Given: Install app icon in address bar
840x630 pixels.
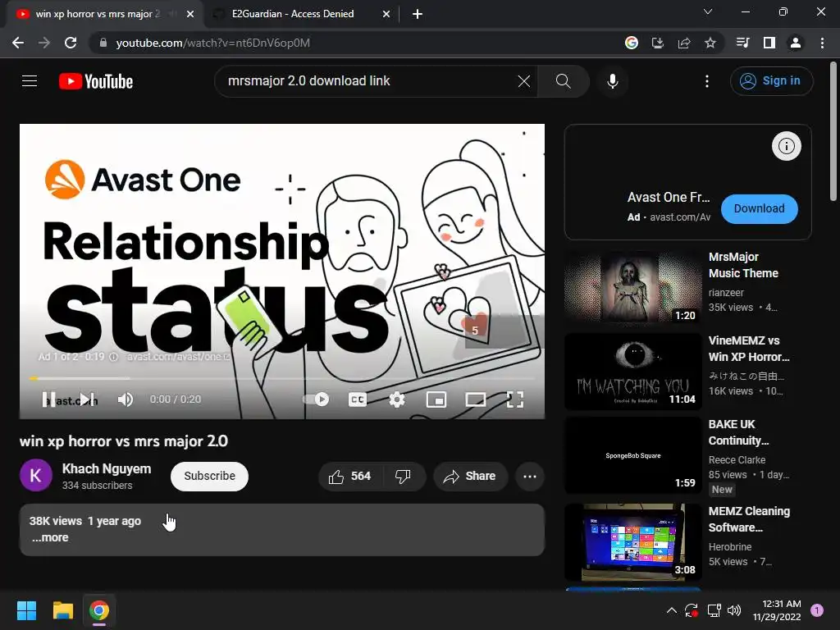Looking at the screenshot, I should [658, 43].
